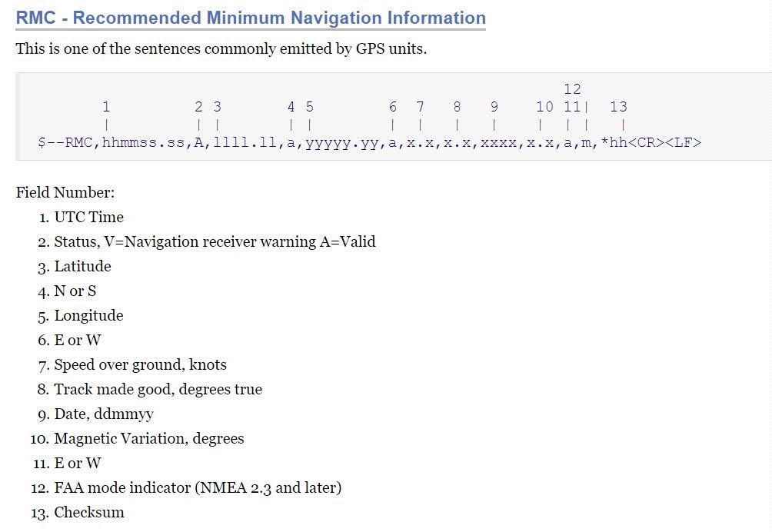Select the Longitude field entry
This screenshot has height=532, width=772.
88,315
